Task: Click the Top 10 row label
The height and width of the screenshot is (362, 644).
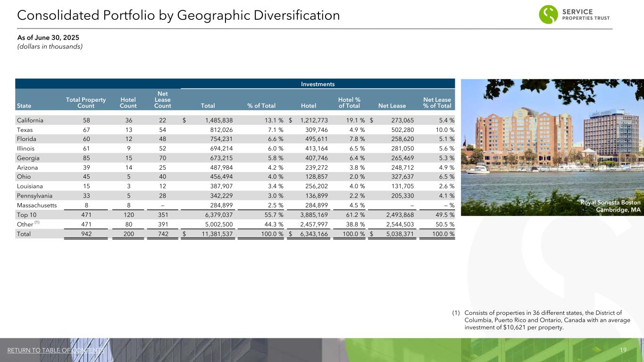Action: tap(26, 214)
